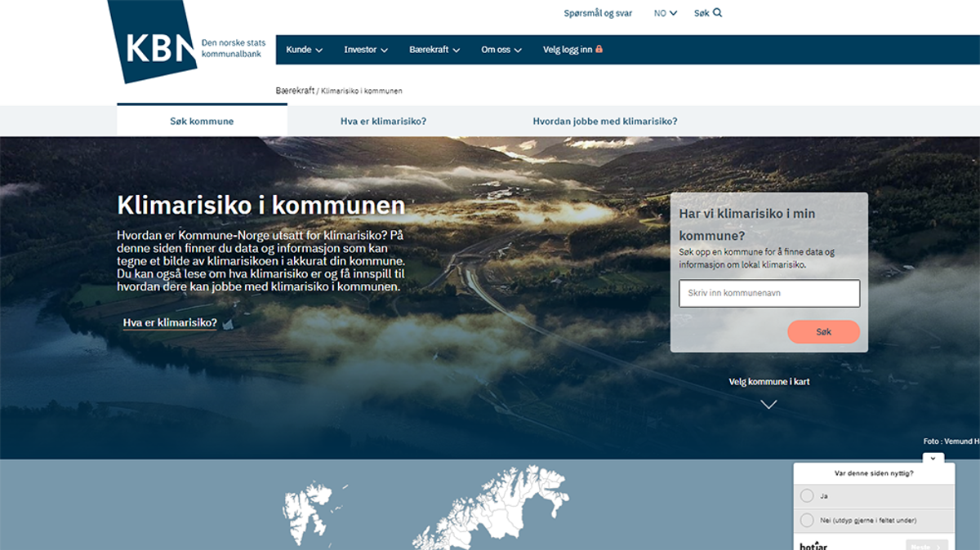Viewport: 980px width, 550px height.
Task: Click the search magnifier icon
Action: (x=717, y=12)
